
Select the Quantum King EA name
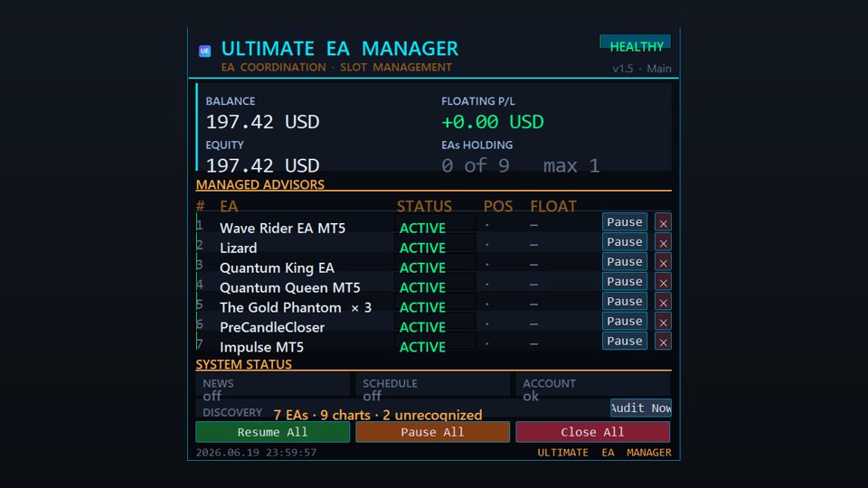tap(277, 267)
